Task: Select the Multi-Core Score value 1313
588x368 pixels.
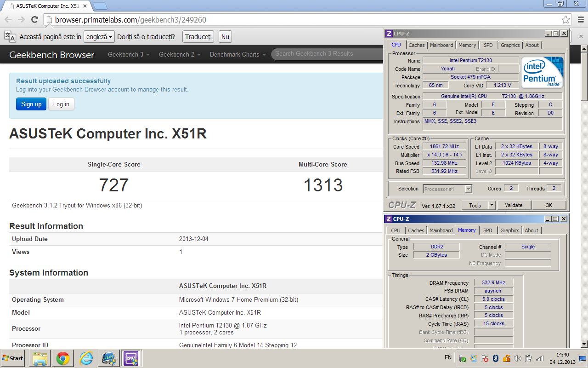Action: coord(323,185)
